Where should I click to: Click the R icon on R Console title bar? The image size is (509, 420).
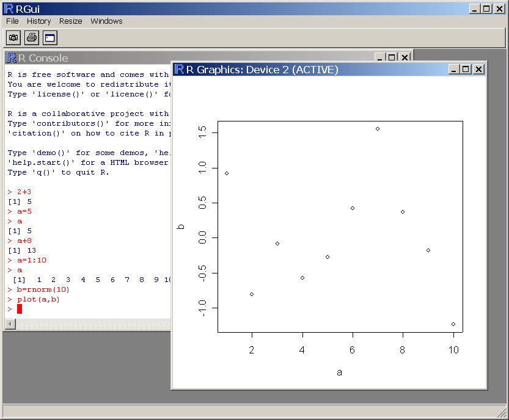(11, 58)
